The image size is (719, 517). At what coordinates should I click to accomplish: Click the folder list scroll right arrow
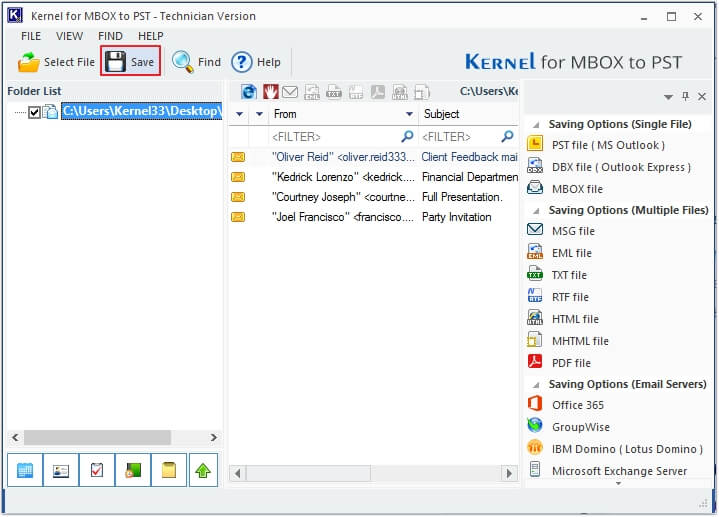tap(214, 438)
